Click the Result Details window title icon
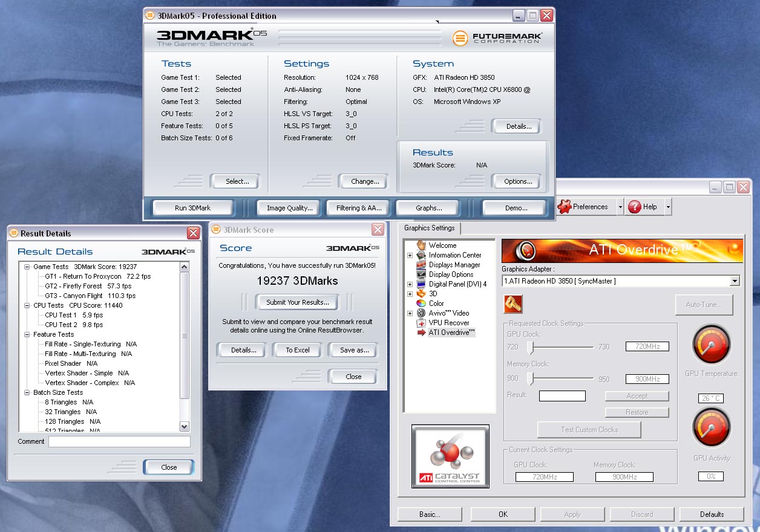 coord(13,233)
